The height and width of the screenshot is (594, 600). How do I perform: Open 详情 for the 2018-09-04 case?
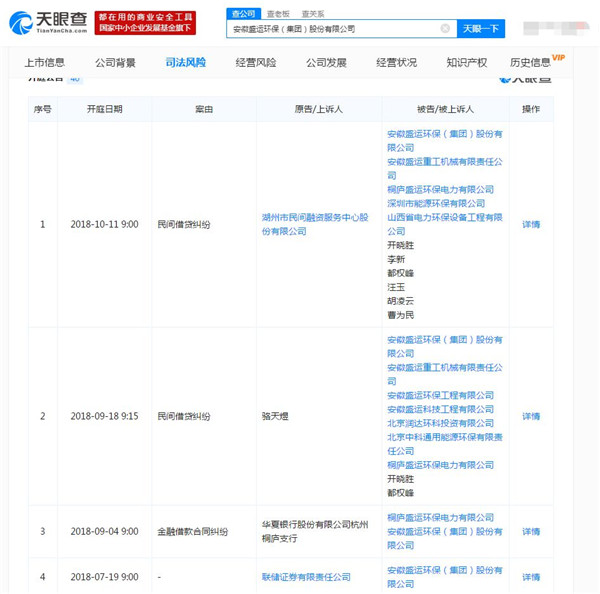tap(531, 532)
